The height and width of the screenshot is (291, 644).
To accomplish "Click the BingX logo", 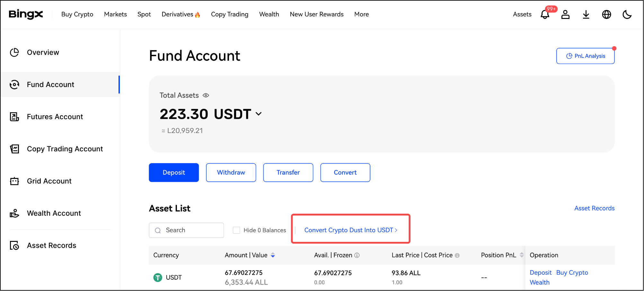I will [26, 14].
